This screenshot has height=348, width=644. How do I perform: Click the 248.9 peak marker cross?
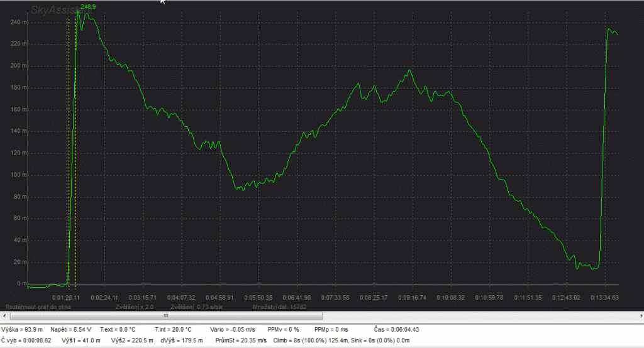click(77, 12)
